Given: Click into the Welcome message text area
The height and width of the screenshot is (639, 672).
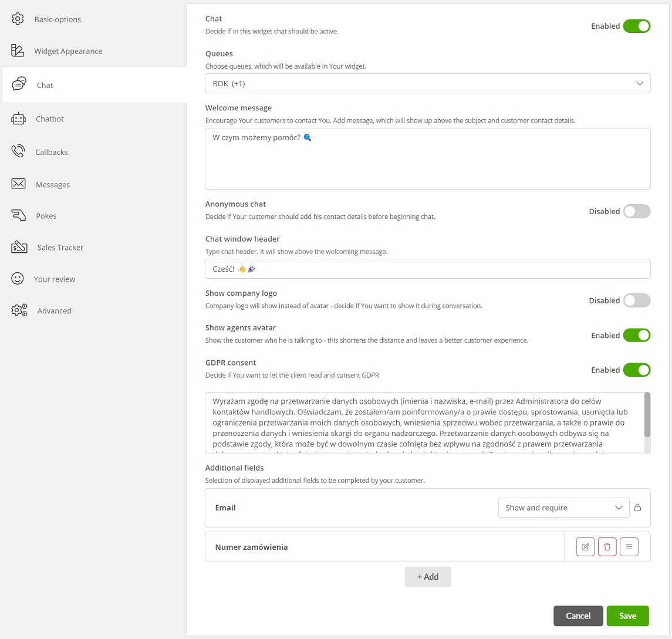Looking at the screenshot, I should tap(428, 158).
